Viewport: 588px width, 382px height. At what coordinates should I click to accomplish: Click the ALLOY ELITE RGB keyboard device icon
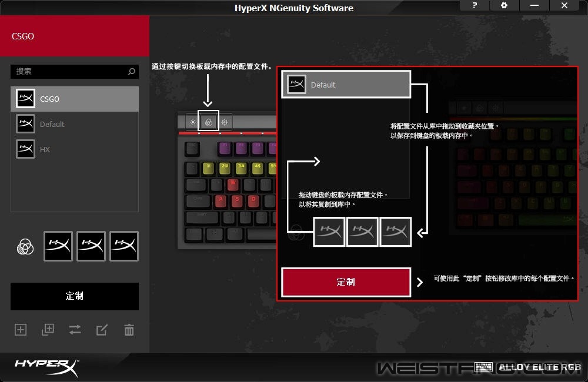(x=483, y=367)
